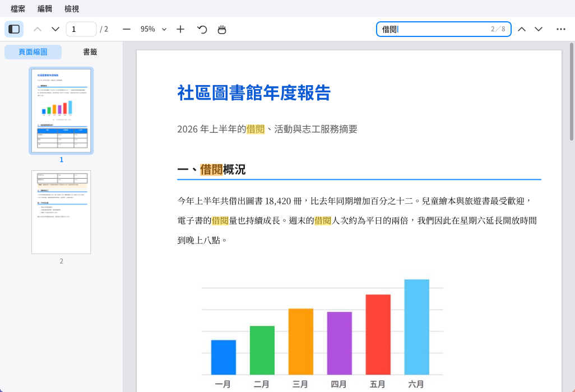Viewport: 575px width, 392px height.
Task: Click the text 到晚上八點。
Action: point(203,240)
